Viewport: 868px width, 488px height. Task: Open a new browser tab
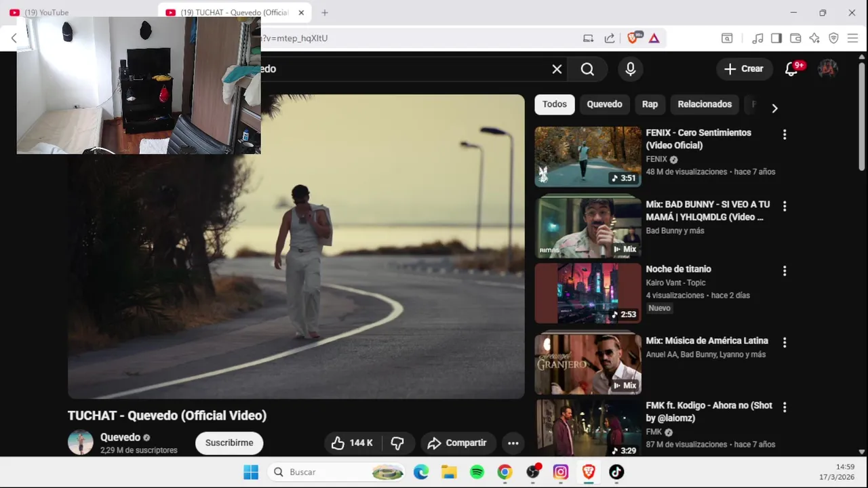[325, 12]
